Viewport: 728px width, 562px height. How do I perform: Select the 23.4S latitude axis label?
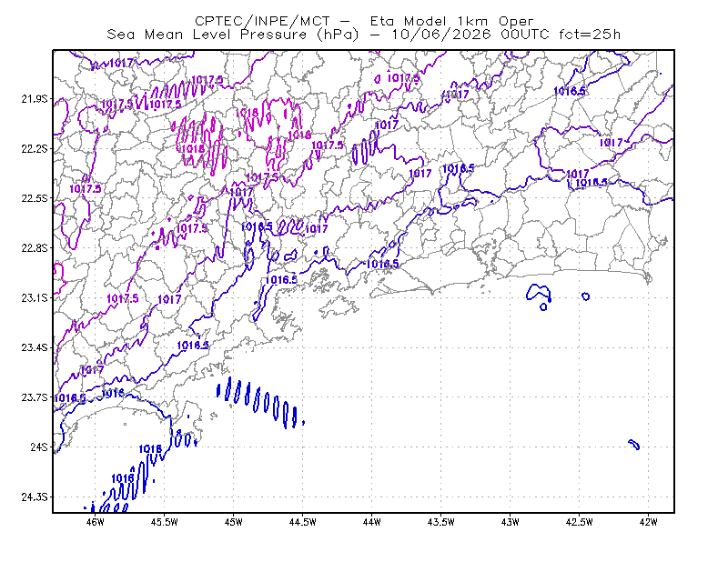pyautogui.click(x=35, y=347)
